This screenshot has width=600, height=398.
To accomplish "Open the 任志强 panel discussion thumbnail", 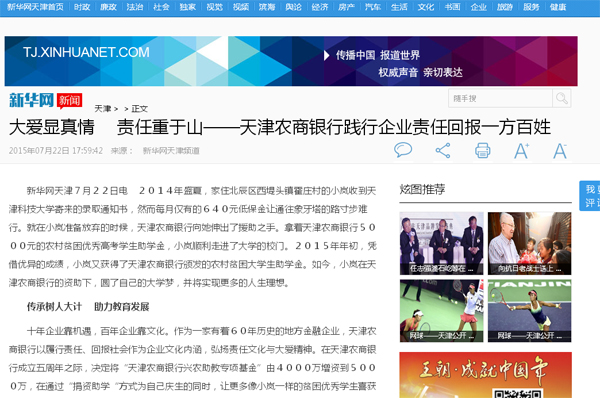I will tap(442, 243).
